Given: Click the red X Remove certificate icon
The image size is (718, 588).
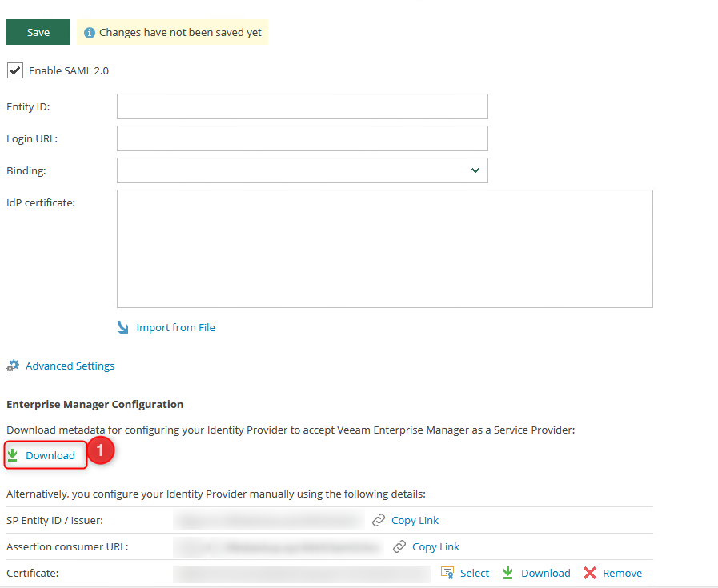Looking at the screenshot, I should (590, 573).
